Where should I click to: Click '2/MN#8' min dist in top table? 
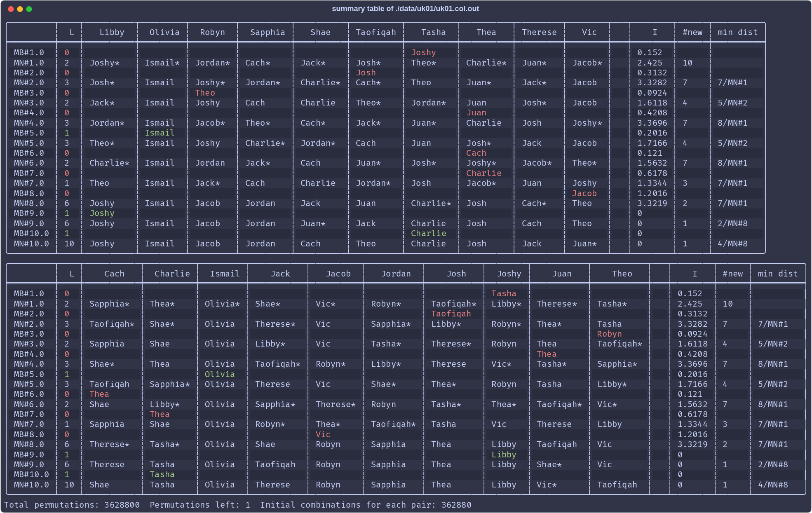coord(732,223)
